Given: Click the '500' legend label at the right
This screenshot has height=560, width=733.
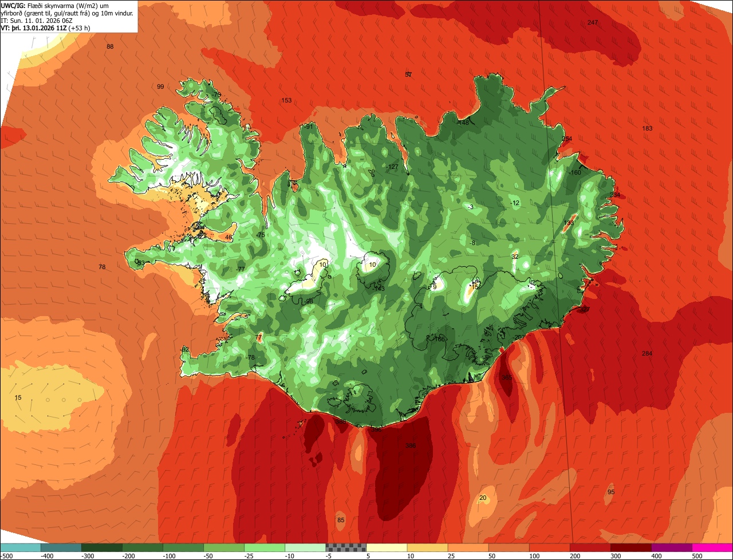Looking at the screenshot, I should [x=696, y=555].
